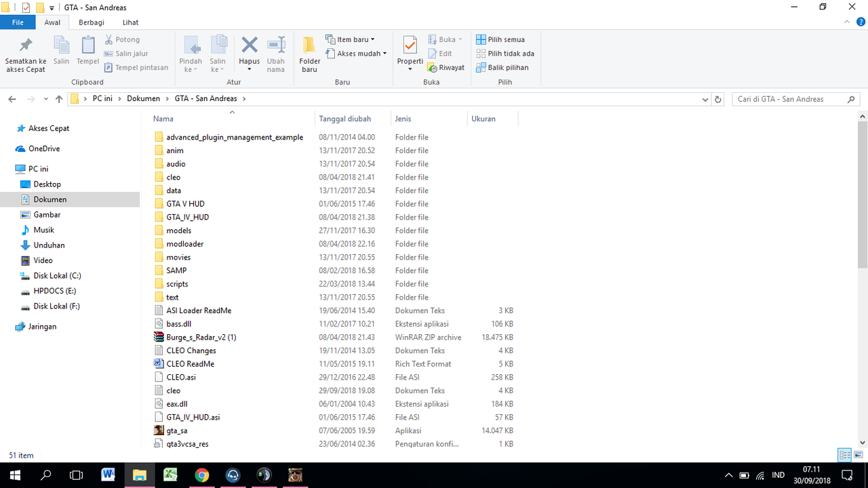Sort by Tanggal diubah column header
868x488 pixels.
[x=353, y=119]
